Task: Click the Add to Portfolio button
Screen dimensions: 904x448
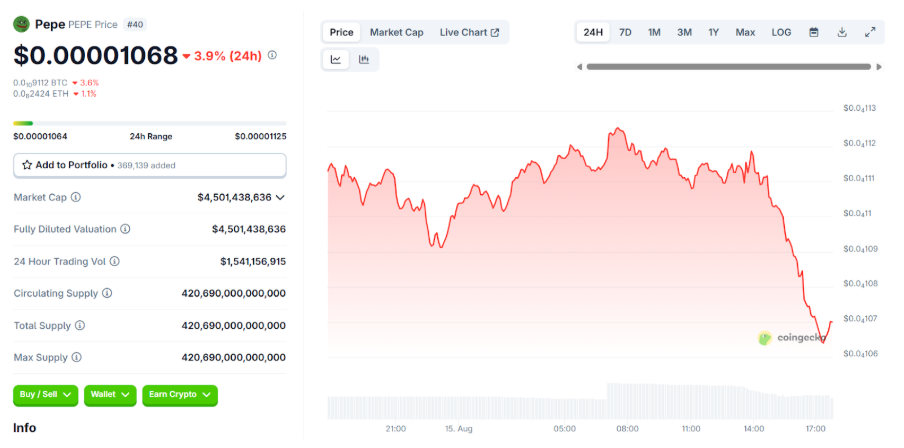Action: click(x=150, y=165)
